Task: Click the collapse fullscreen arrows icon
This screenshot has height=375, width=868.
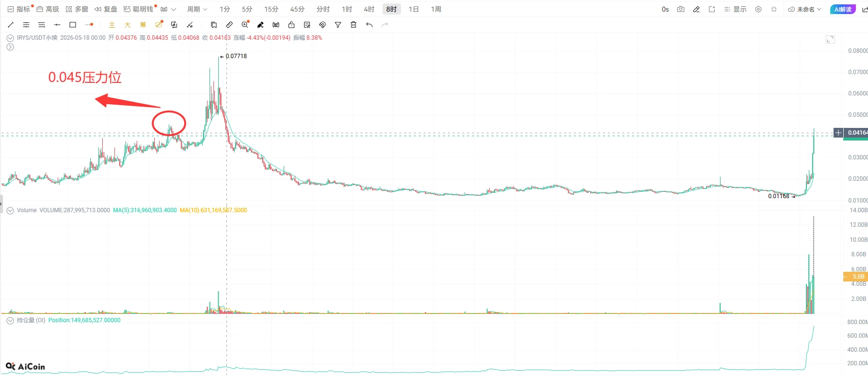Action: coord(774,9)
